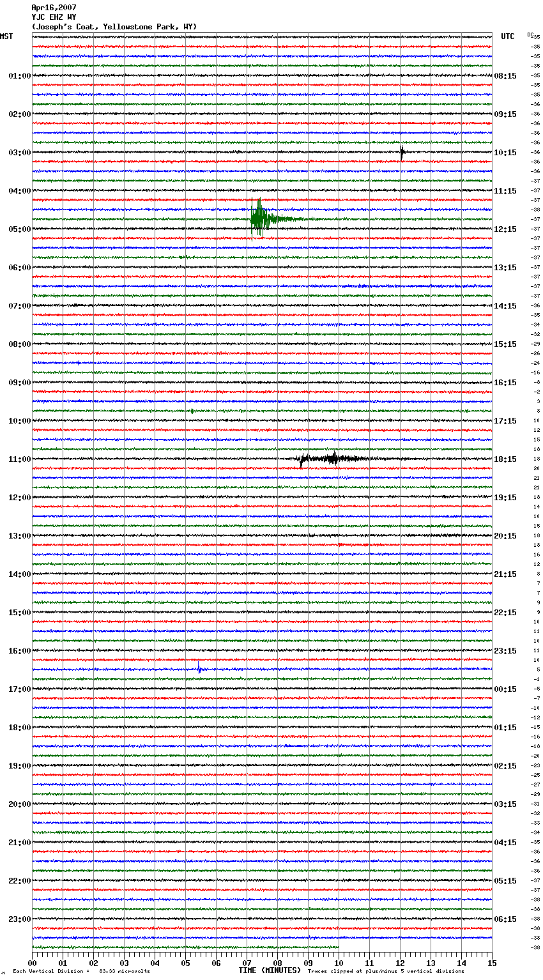543x980 pixels.
Task: Click the '10:15' UTC time label
Action: coord(505,153)
